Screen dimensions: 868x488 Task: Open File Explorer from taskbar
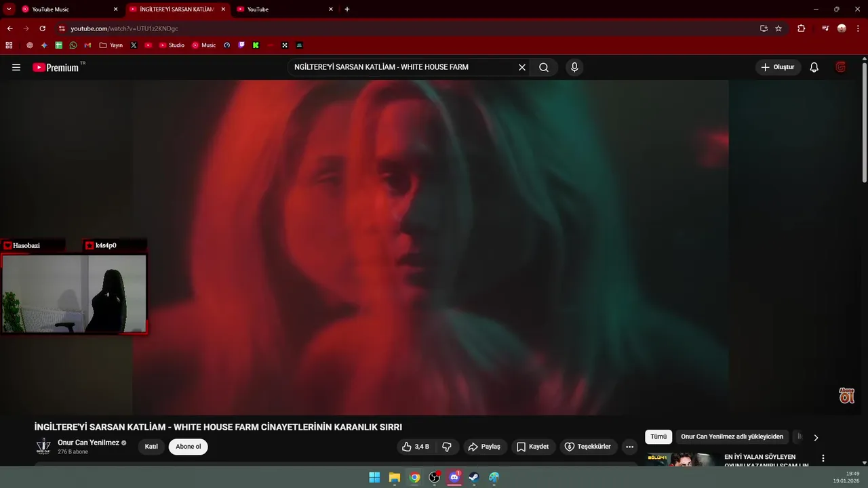point(395,477)
